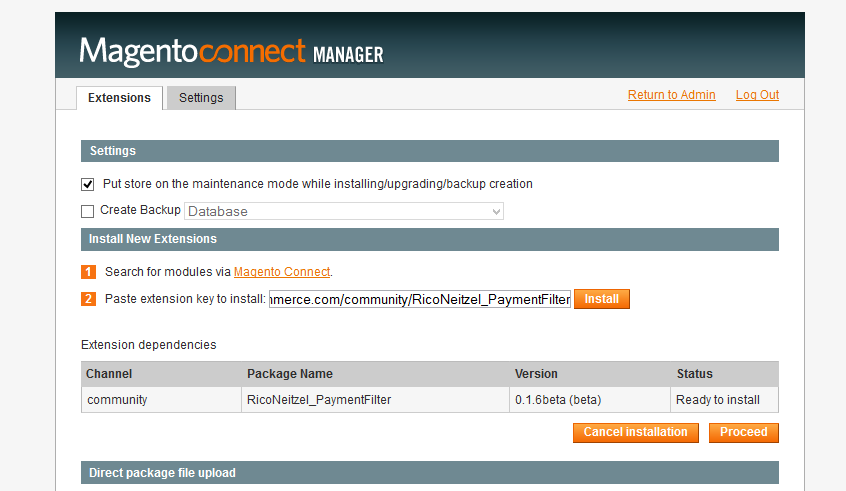This screenshot has width=846, height=491.
Task: Open the Extensions tab
Action: (x=119, y=98)
